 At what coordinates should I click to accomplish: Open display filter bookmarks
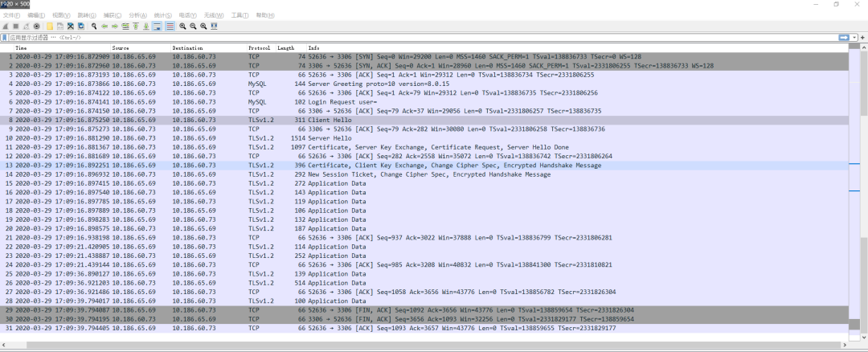pos(5,38)
